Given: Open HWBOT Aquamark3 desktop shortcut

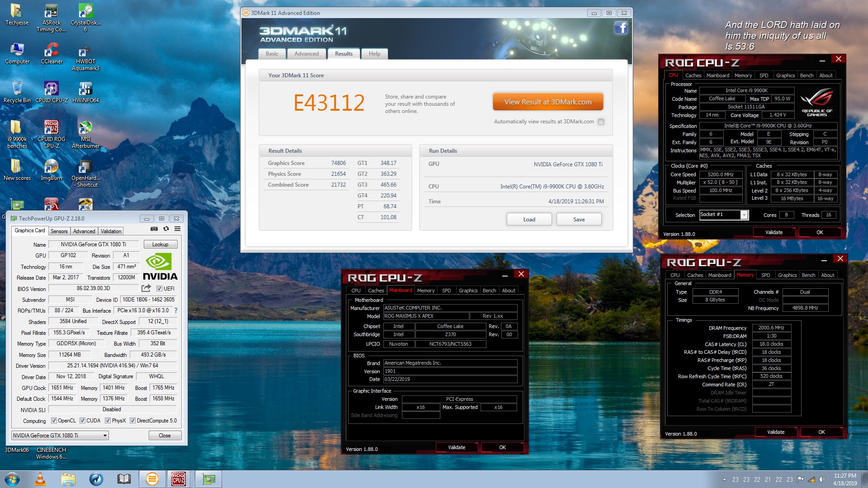Looking at the screenshot, I should [85, 57].
